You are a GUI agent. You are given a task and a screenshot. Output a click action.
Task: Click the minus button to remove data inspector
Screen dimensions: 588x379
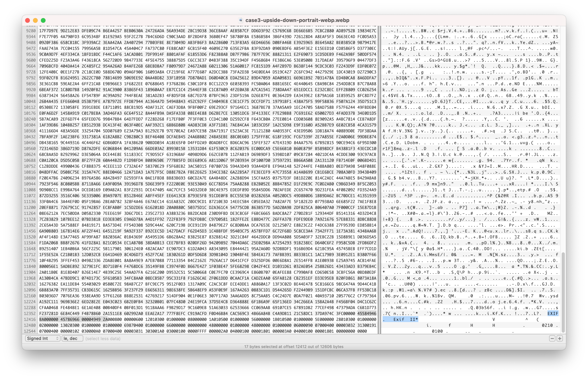click(x=552, y=338)
